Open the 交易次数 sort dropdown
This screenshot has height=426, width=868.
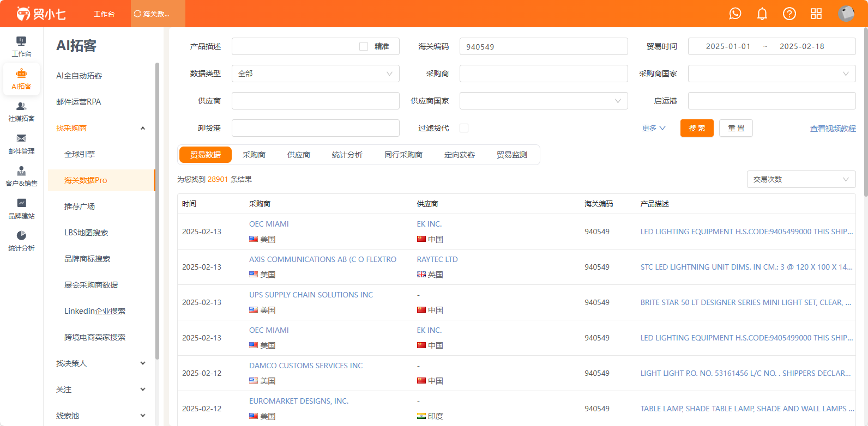click(x=801, y=179)
